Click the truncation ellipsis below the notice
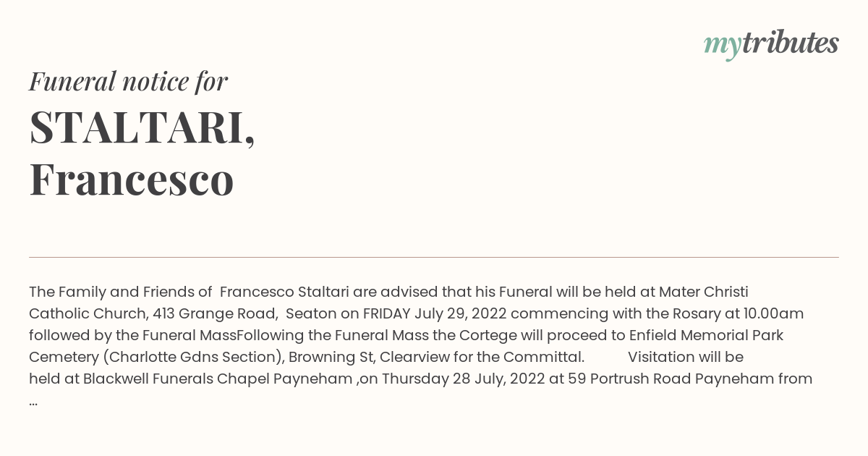 33,403
